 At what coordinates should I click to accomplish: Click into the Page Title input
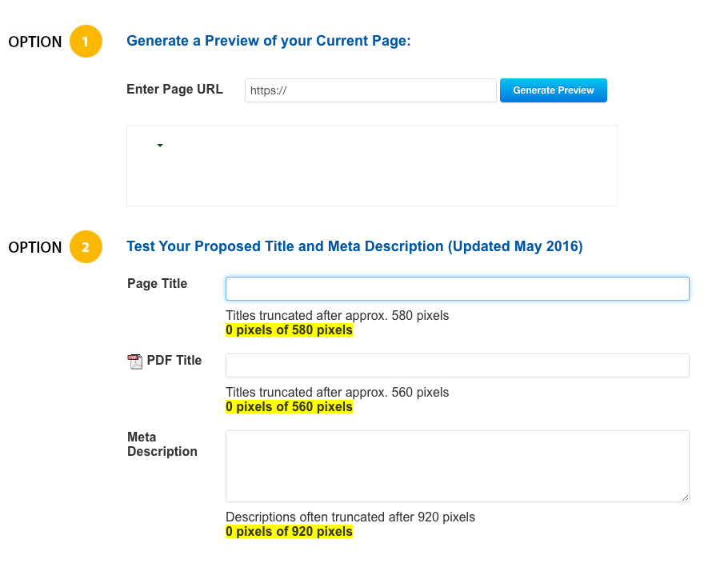(457, 289)
